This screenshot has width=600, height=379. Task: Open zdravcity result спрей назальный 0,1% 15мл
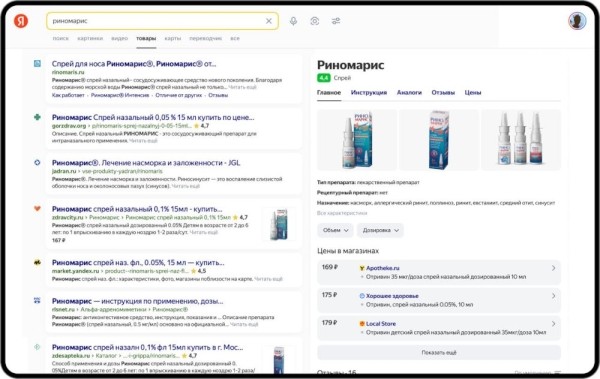pos(137,209)
